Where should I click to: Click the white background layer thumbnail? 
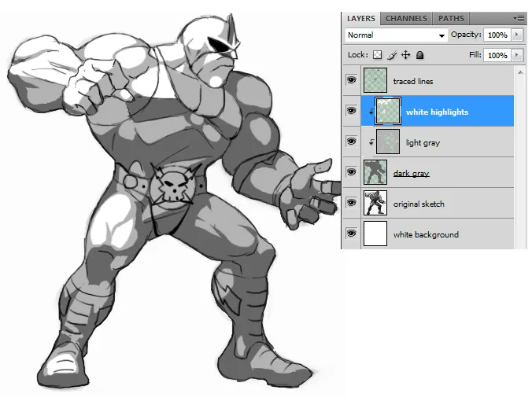click(375, 234)
